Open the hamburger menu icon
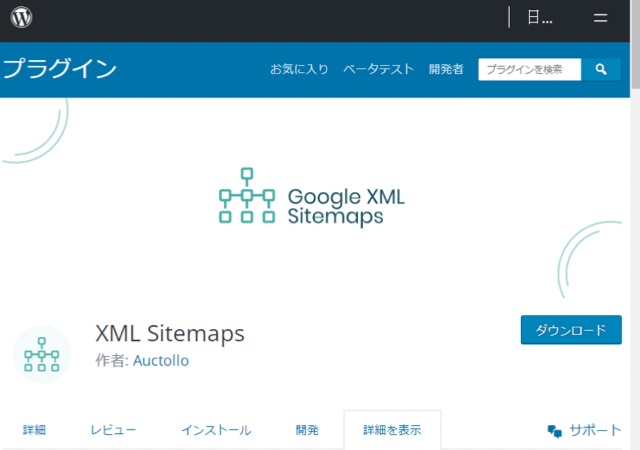The width and height of the screenshot is (640, 450). tap(600, 18)
